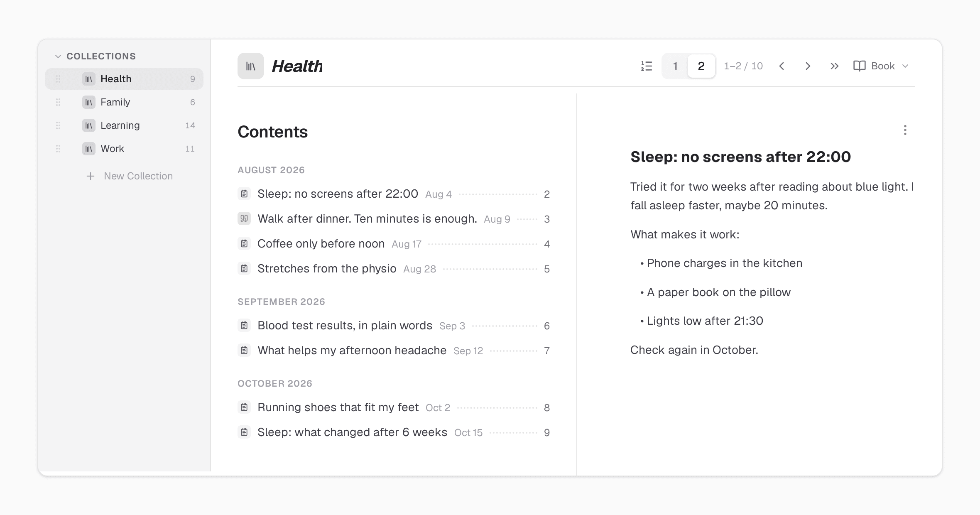980x515 pixels.
Task: Open the Health collection in sidebar
Action: pyautogui.click(x=124, y=79)
